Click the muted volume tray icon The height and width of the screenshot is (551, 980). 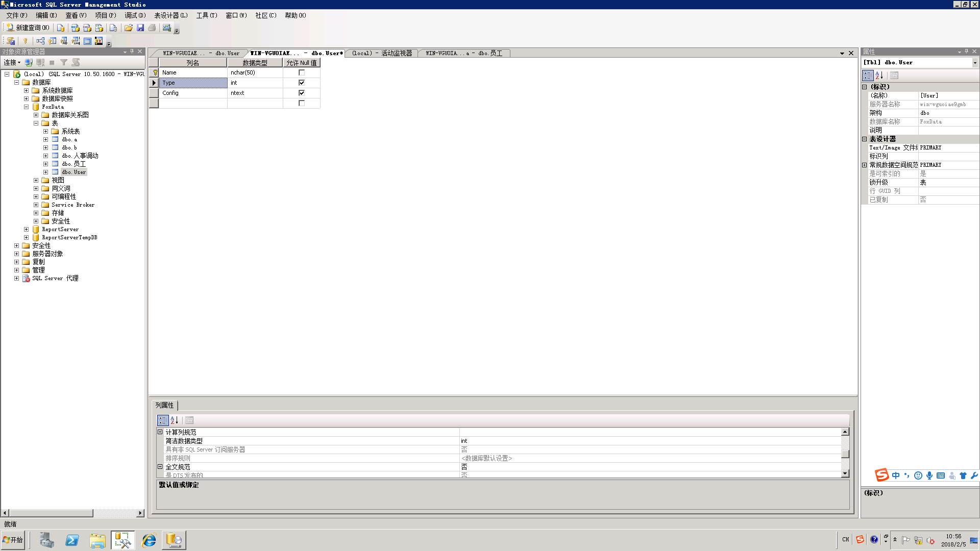[x=930, y=540]
